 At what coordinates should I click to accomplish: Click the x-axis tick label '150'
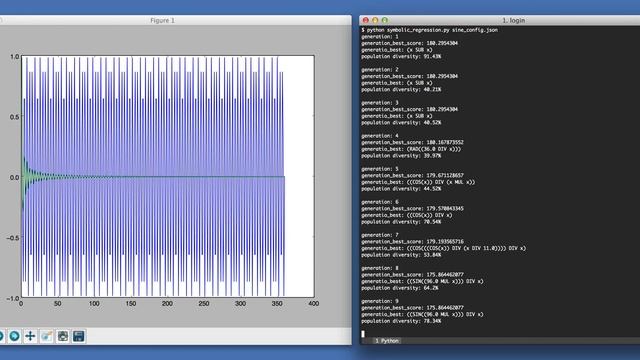[x=131, y=303]
